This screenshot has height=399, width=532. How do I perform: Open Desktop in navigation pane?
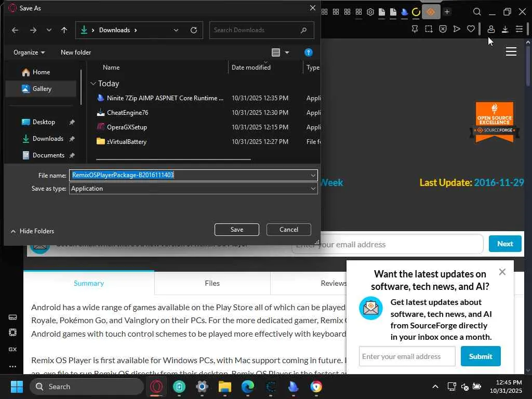(44, 122)
